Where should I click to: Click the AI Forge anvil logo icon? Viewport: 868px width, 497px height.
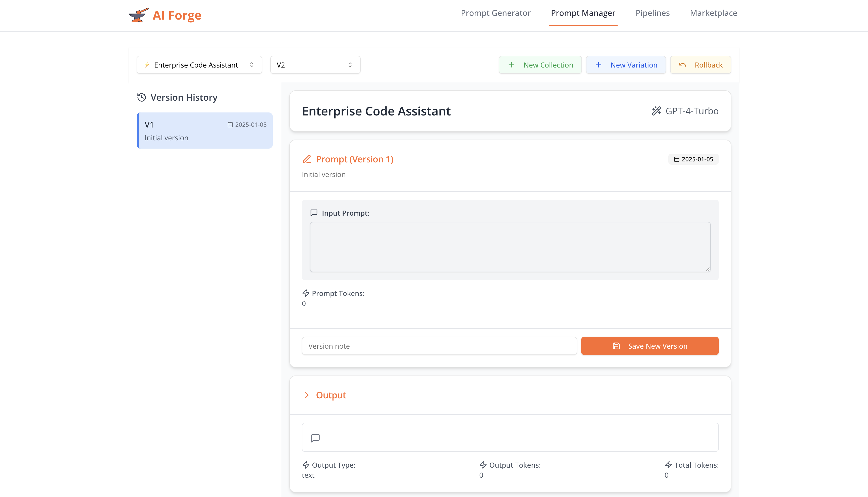click(138, 15)
